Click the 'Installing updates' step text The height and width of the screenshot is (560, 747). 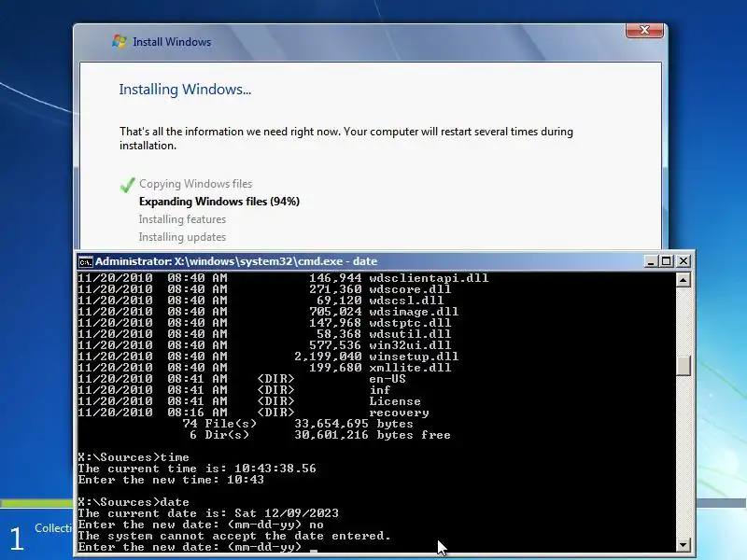[182, 237]
